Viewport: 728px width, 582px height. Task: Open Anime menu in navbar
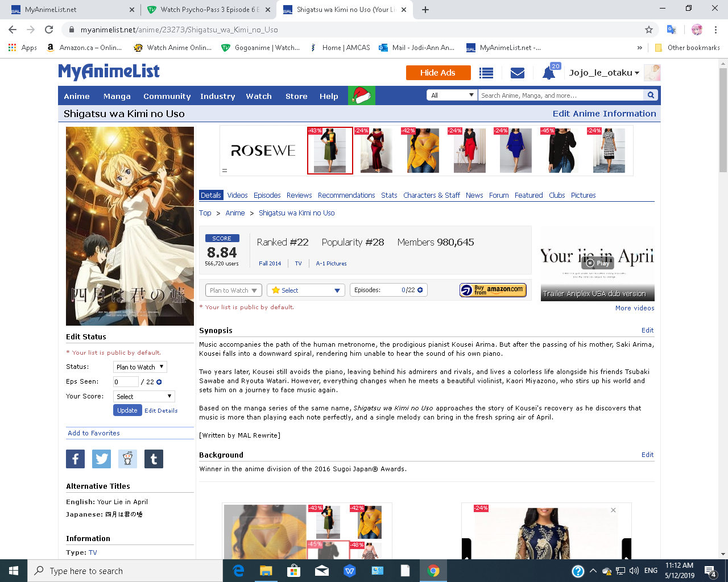click(x=77, y=96)
